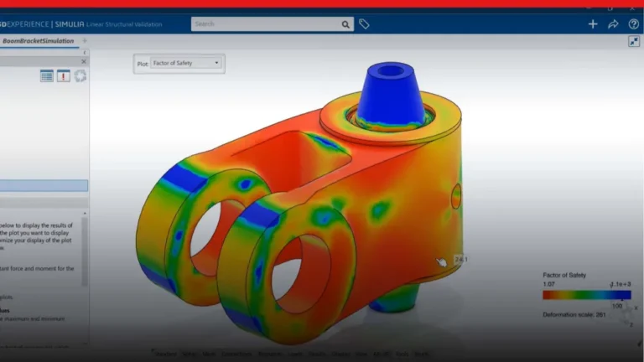Open the Mesh section in the action bar
644x362 pixels.
[x=209, y=354]
